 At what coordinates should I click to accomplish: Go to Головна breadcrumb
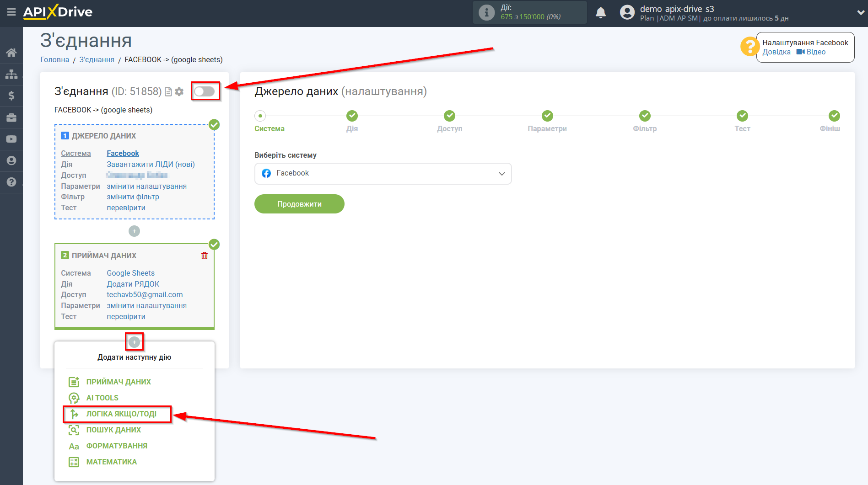click(x=55, y=59)
